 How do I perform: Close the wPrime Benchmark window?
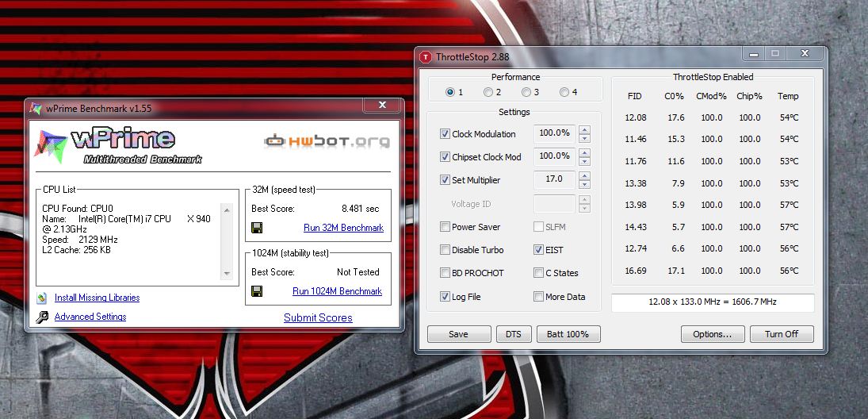click(382, 105)
